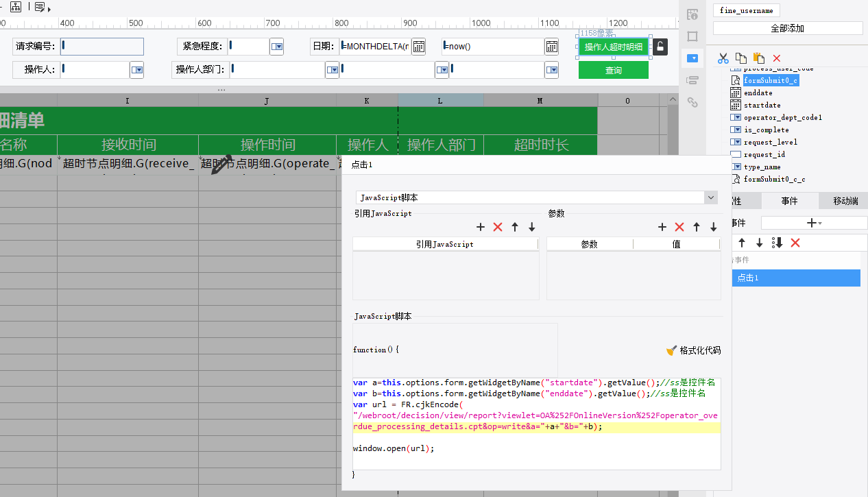Select the startdate widget in the tree

(762, 105)
